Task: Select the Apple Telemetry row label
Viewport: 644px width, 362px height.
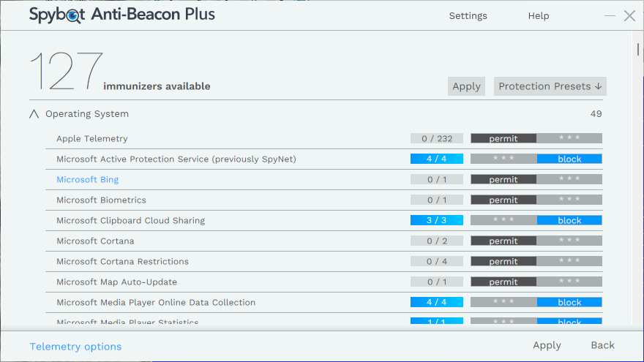Action: click(x=92, y=139)
